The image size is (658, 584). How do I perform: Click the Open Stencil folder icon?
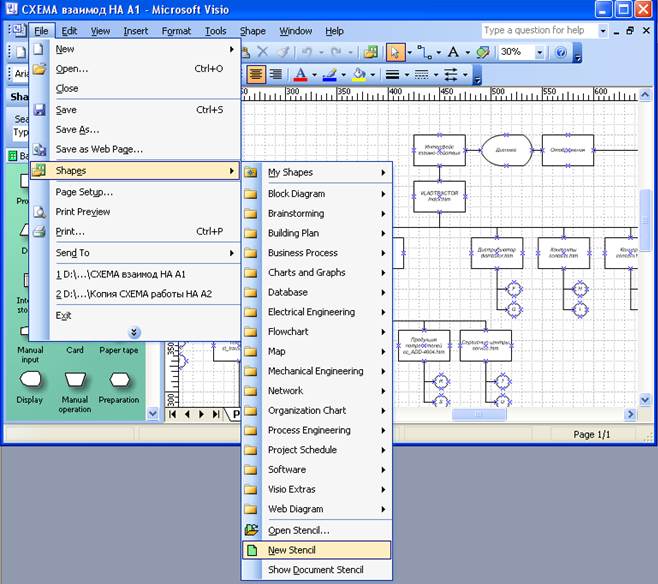pyautogui.click(x=251, y=530)
